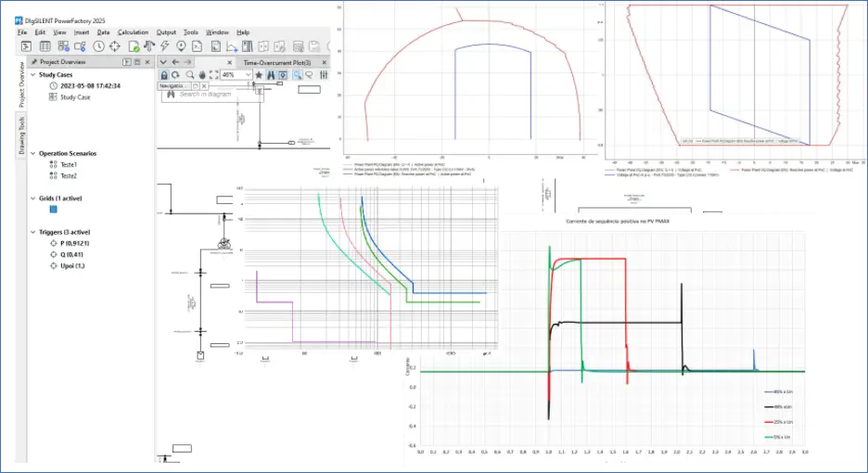
Task: Open the Edit menu
Action: [40, 32]
